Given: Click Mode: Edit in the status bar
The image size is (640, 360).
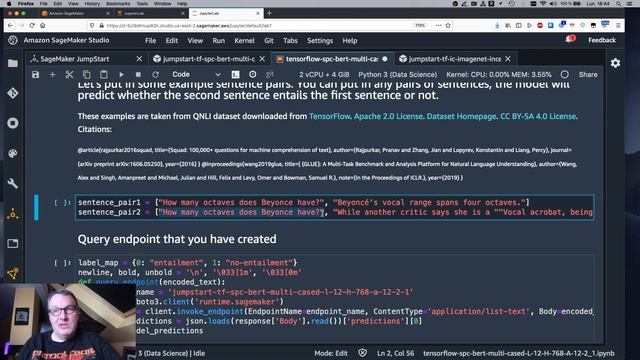Looking at the screenshot, I should pos(331,353).
